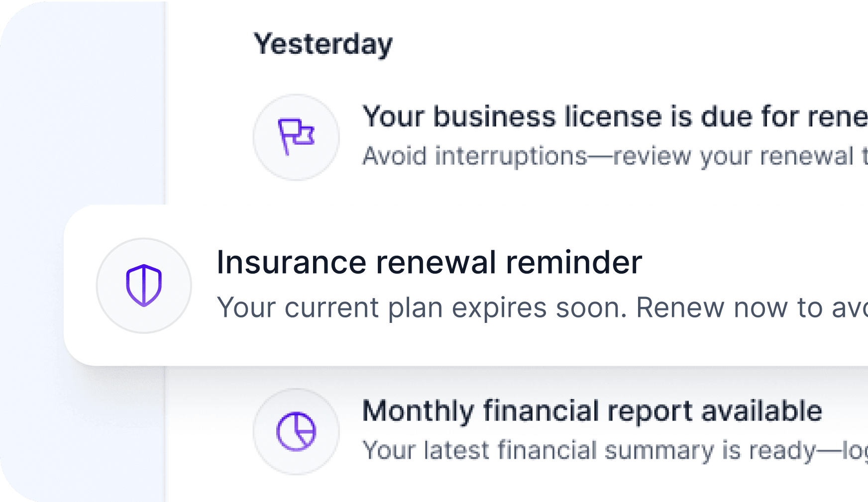The height and width of the screenshot is (502, 868).
Task: Click the flag icon for business license
Action: pyautogui.click(x=296, y=137)
